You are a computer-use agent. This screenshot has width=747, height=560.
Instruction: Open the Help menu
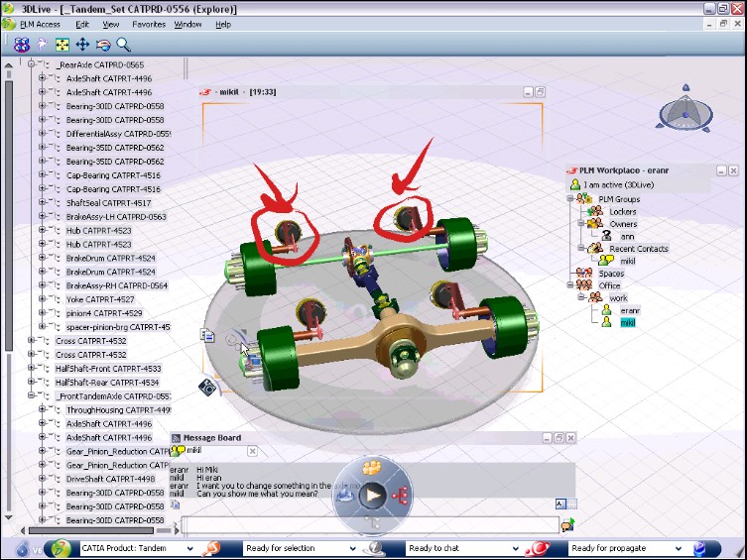[x=223, y=24]
